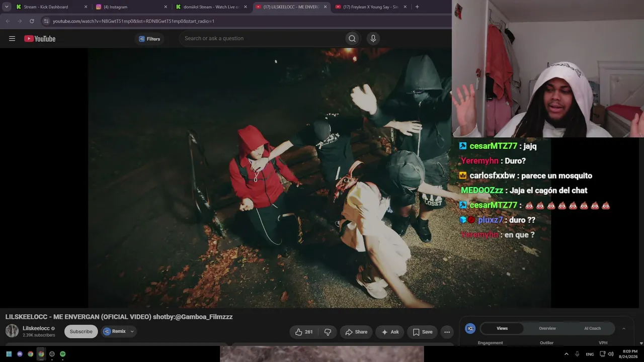Click the video title text
This screenshot has height=362, width=644.
pos(119,317)
